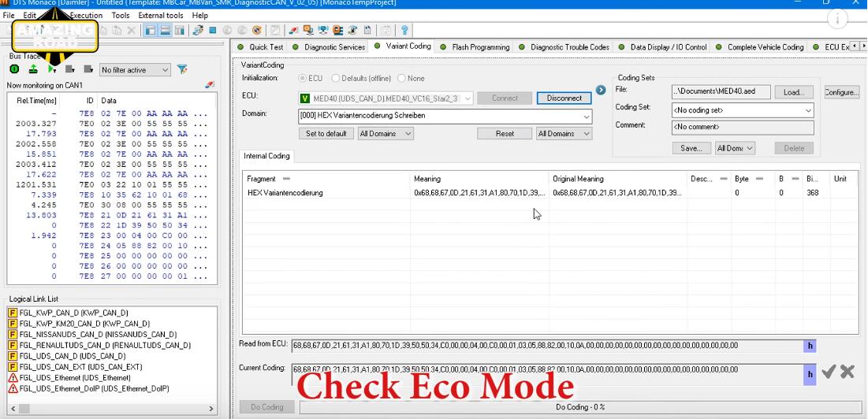Image resolution: width=868 pixels, height=419 pixels.
Task: Open help via the question mark icon
Action: (404, 31)
